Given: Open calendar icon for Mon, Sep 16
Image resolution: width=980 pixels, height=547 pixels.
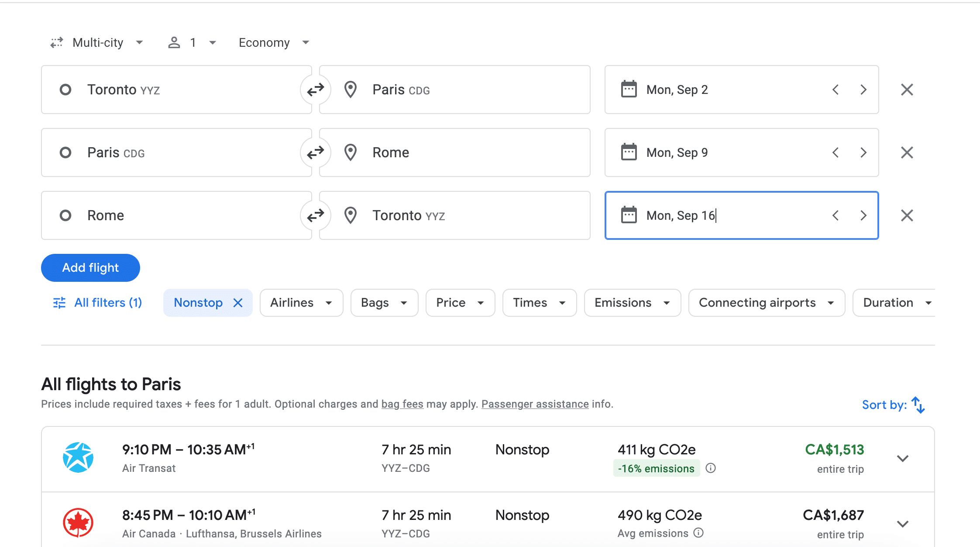Looking at the screenshot, I should coord(629,215).
